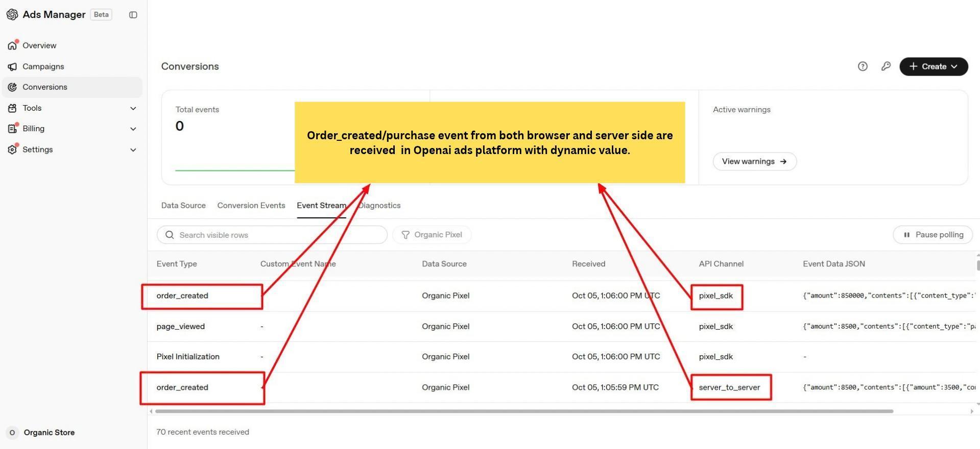Click the 1:05:59 PM UTC timestamp
The height and width of the screenshot is (449, 980).
click(615, 388)
